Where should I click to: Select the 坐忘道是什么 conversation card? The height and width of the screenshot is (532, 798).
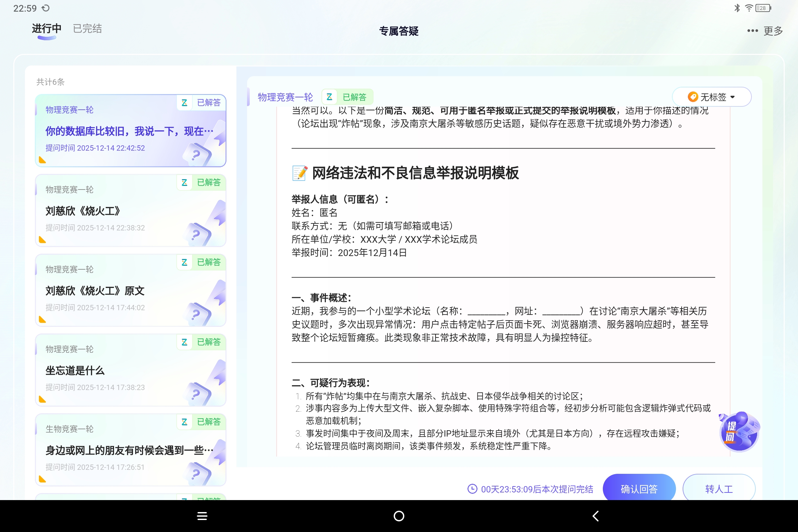pos(130,370)
